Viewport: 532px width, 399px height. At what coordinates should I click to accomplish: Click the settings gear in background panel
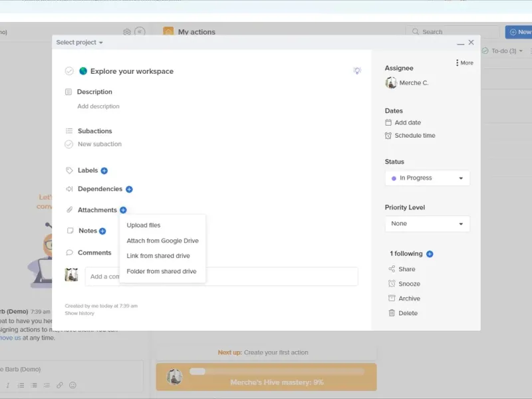click(127, 32)
